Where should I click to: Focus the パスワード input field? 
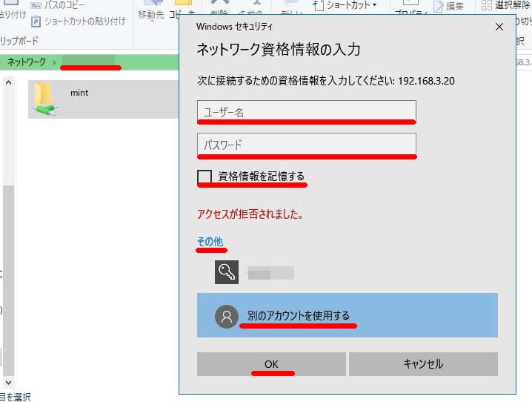pyautogui.click(x=307, y=145)
